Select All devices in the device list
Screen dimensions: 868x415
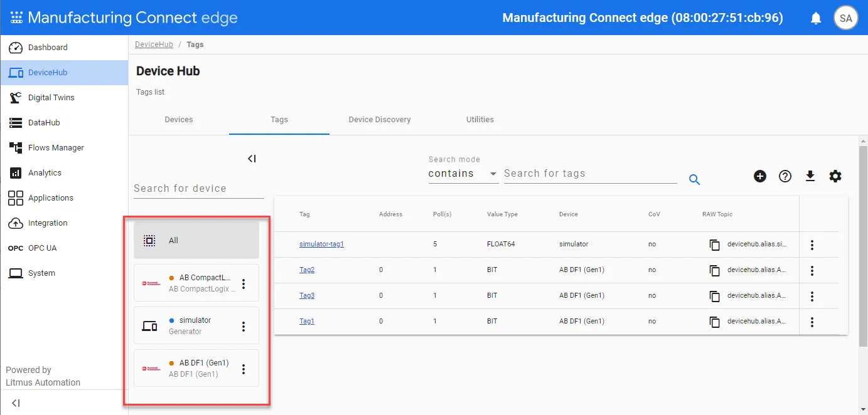196,240
